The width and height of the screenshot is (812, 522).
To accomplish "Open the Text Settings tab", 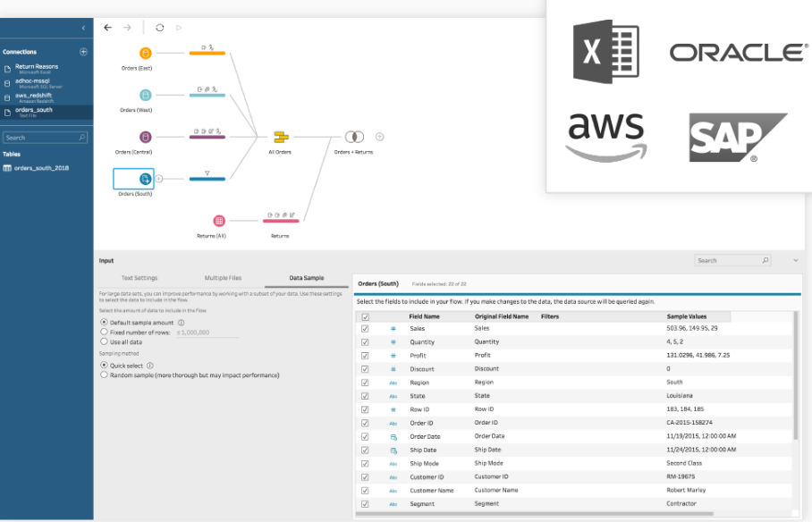I will 139,277.
